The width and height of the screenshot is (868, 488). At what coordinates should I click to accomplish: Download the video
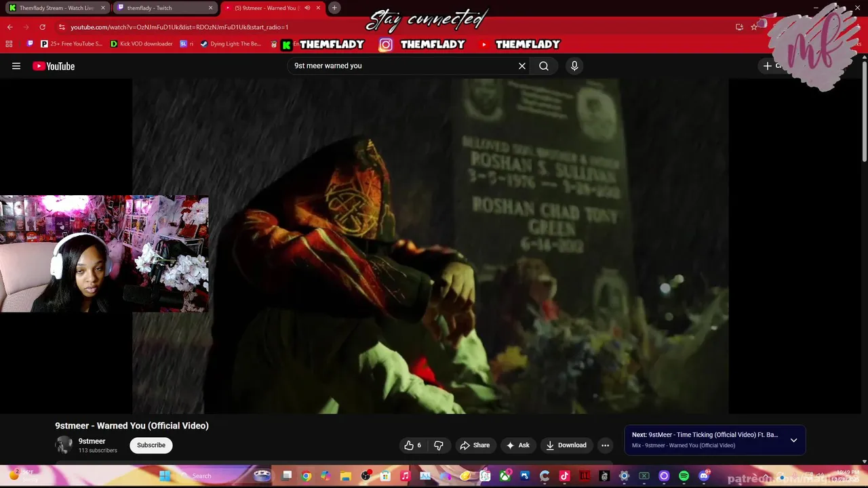pos(566,445)
